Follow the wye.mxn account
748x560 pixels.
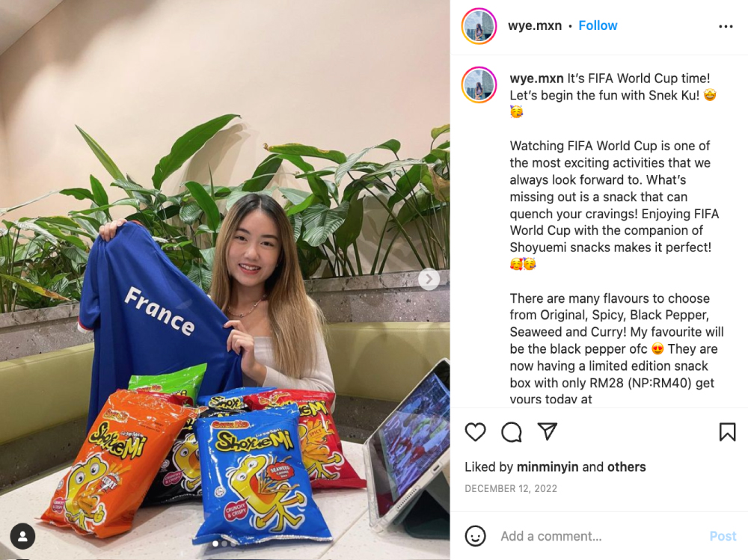(598, 25)
